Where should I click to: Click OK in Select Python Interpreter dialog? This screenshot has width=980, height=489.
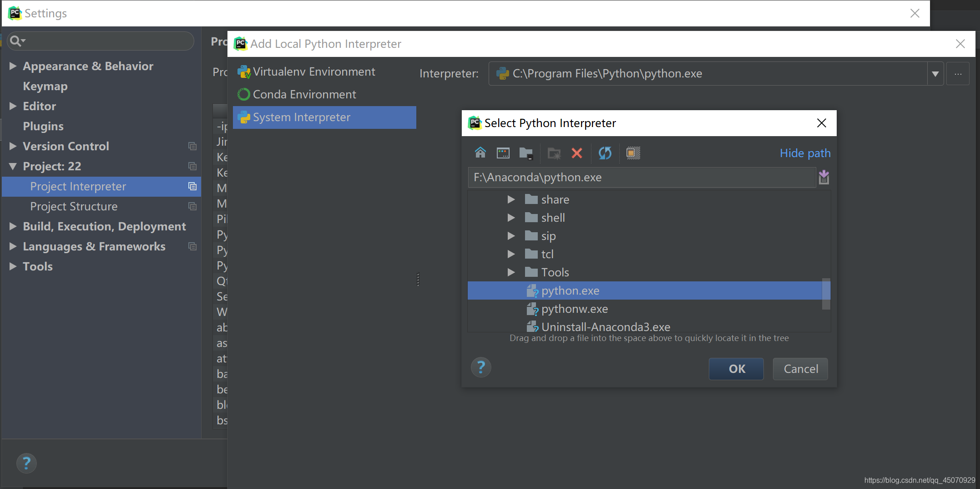click(x=736, y=369)
